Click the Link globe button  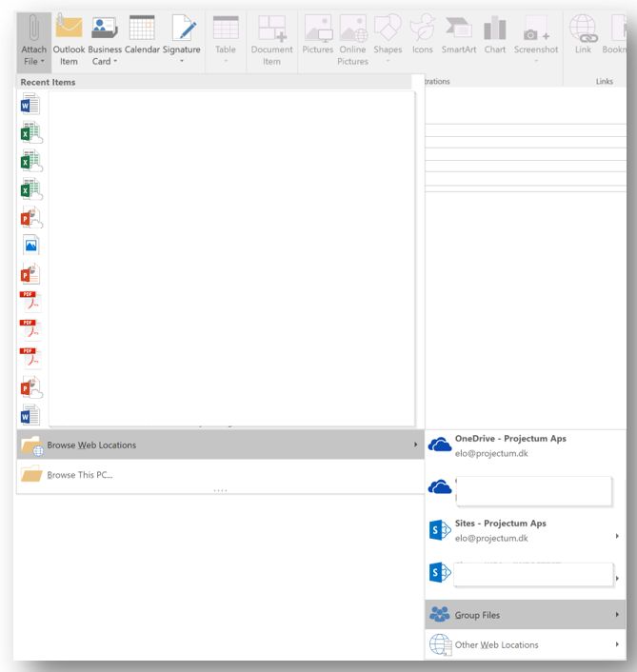(583, 36)
